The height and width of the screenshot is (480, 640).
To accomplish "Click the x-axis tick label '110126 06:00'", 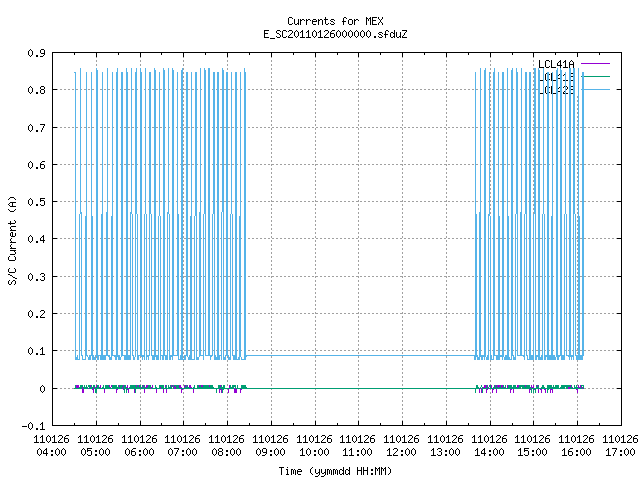I will [139, 446].
